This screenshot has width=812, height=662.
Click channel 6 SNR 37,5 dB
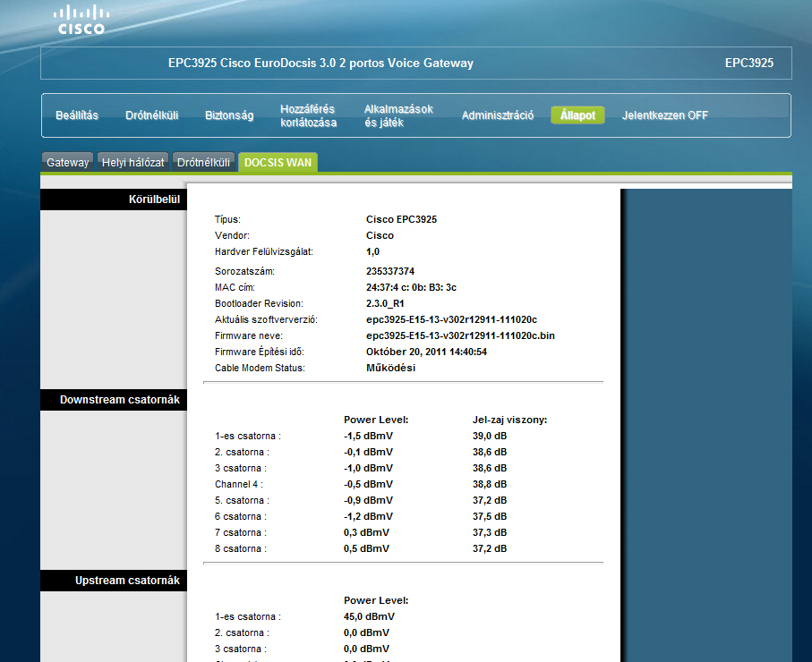(x=490, y=516)
